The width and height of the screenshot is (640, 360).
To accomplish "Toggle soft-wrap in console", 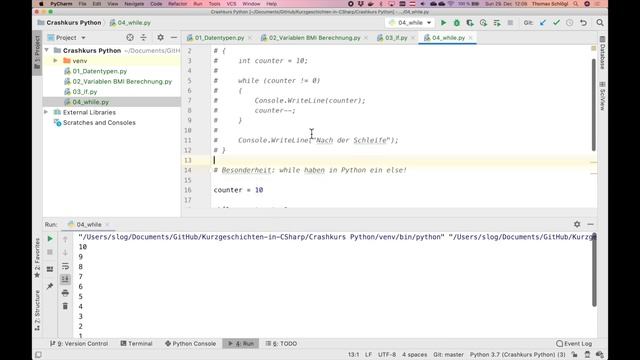I will (65, 267).
